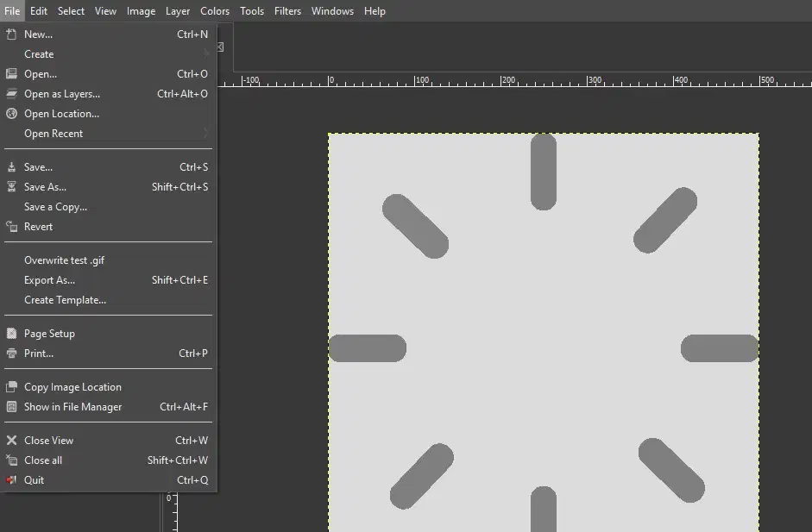This screenshot has width=812, height=532.
Task: Click the Print printer icon
Action: tap(11, 353)
